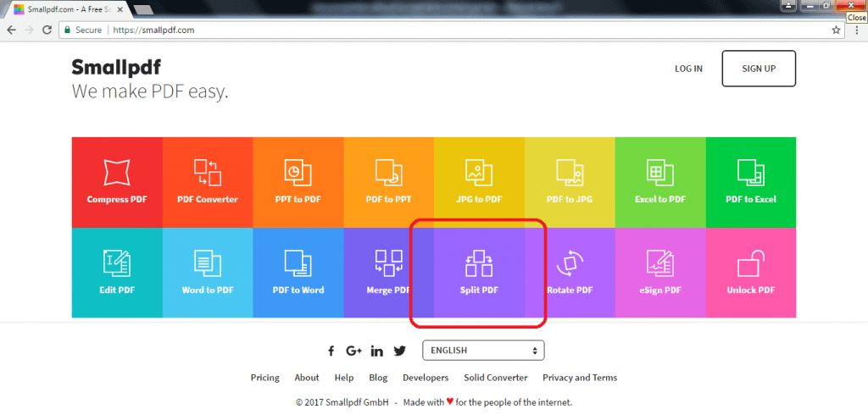Open the Pricing footer link
The width and height of the screenshot is (868, 420).
pyautogui.click(x=264, y=378)
